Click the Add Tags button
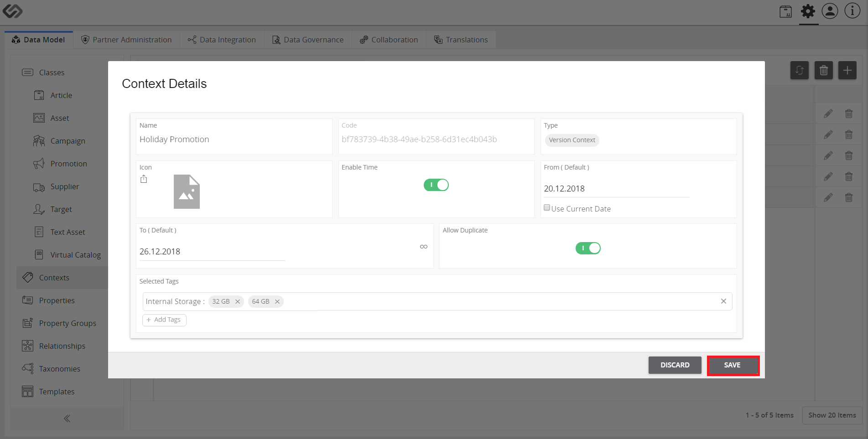The height and width of the screenshot is (439, 868). click(164, 320)
